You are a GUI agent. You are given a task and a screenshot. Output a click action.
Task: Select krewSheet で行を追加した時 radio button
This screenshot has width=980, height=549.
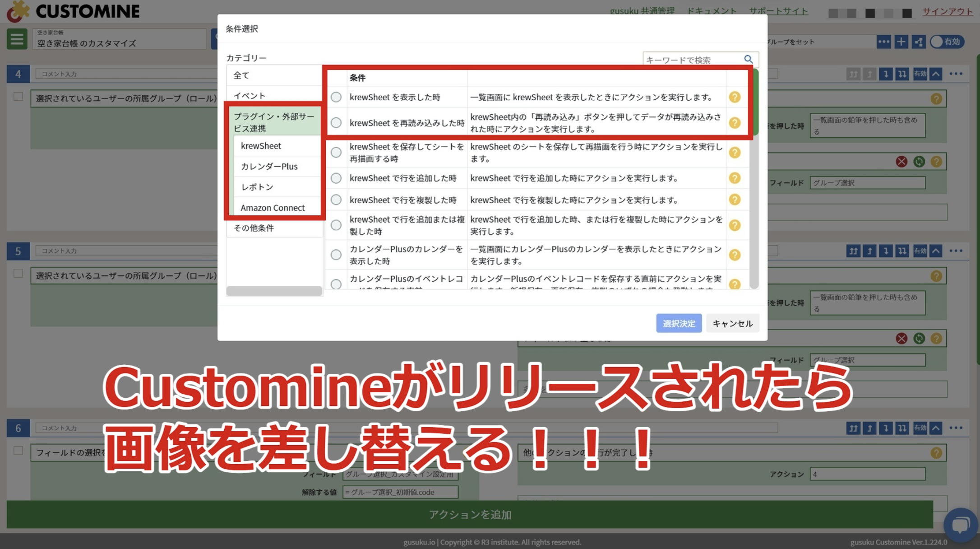pyautogui.click(x=336, y=178)
